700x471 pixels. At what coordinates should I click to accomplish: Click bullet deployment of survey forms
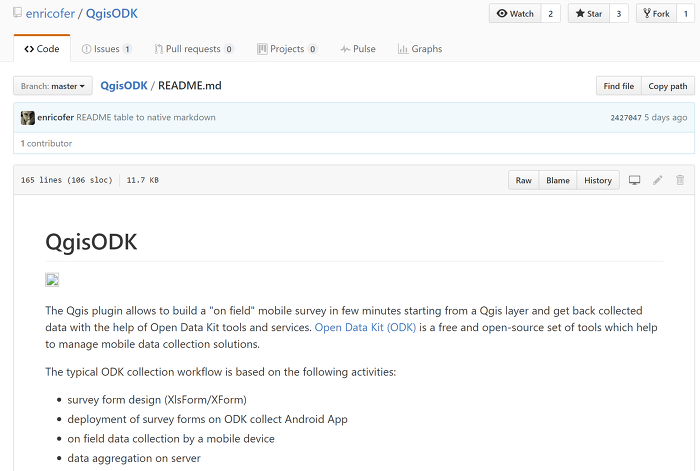208,419
